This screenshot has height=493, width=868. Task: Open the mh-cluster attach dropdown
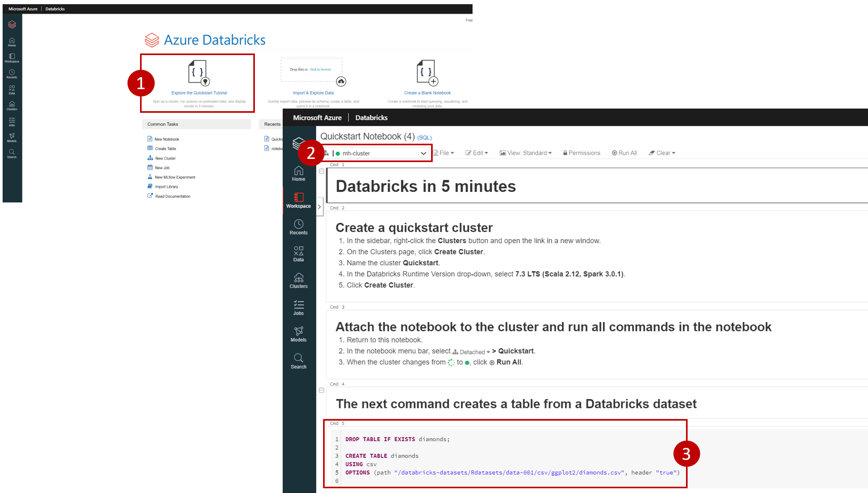377,153
